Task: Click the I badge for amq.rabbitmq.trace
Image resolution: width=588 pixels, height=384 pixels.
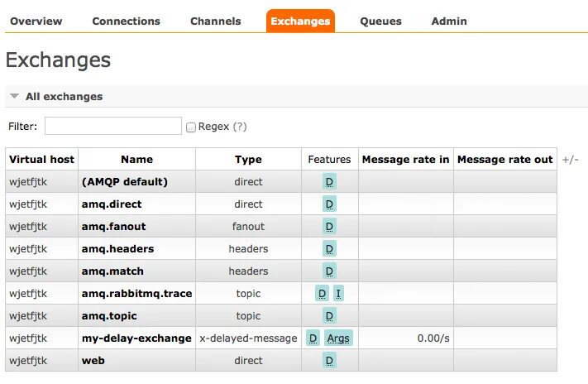Action: (338, 294)
